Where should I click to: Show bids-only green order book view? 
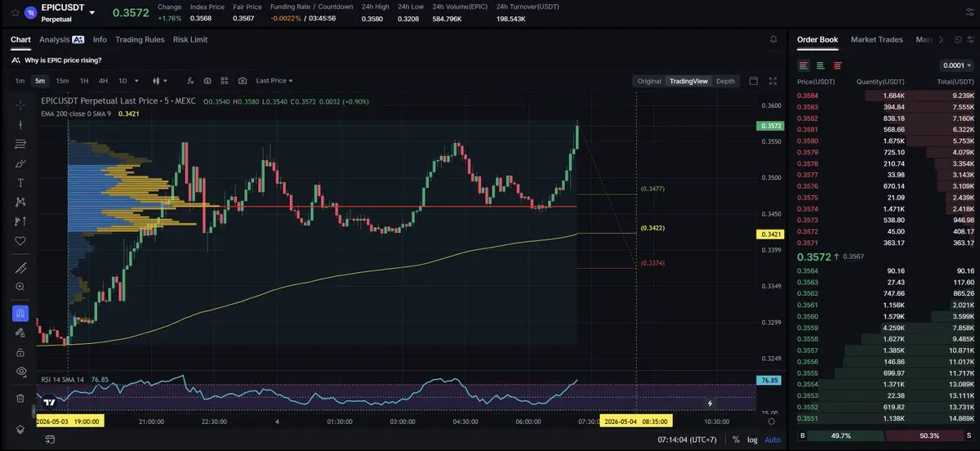click(821, 65)
